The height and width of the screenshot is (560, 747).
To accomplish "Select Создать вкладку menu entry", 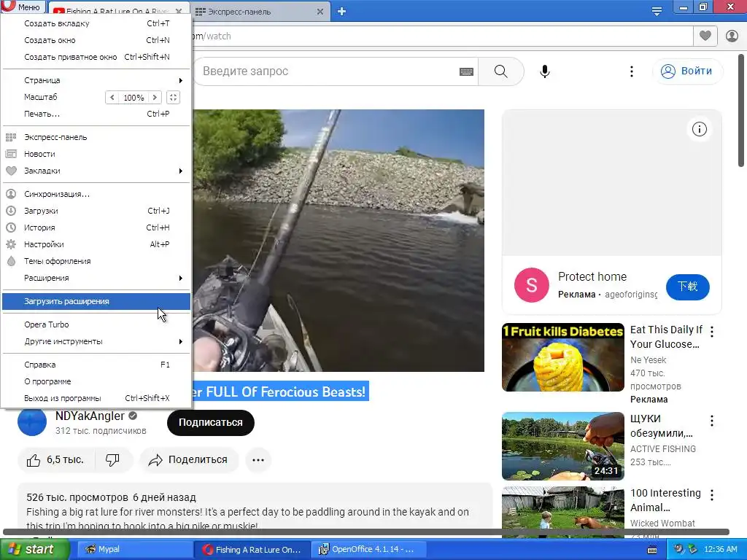I will (96, 23).
